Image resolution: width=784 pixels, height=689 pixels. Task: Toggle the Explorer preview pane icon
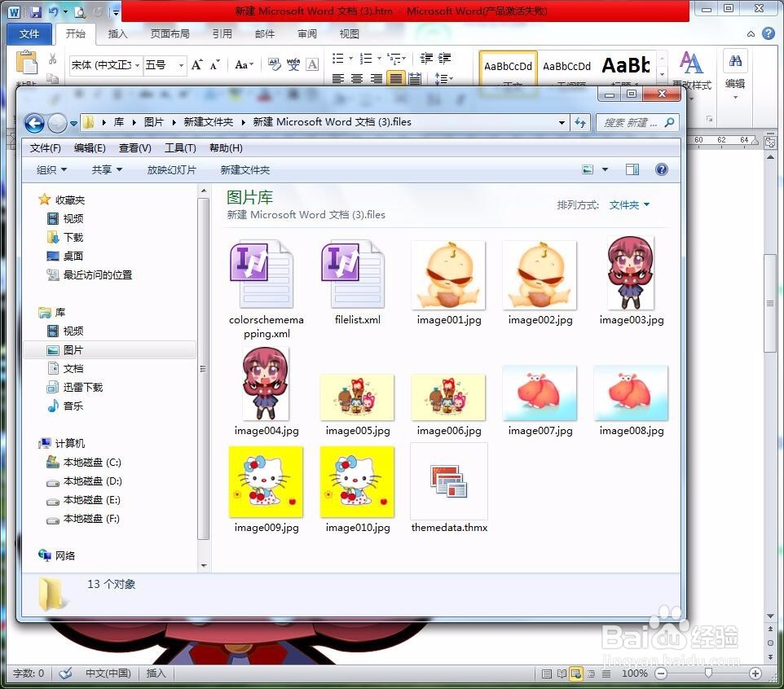(632, 169)
